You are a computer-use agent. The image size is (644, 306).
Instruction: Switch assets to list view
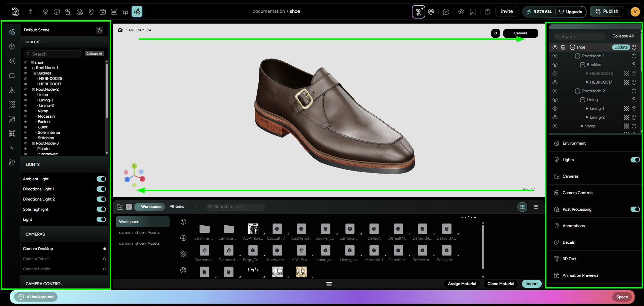tap(536, 207)
